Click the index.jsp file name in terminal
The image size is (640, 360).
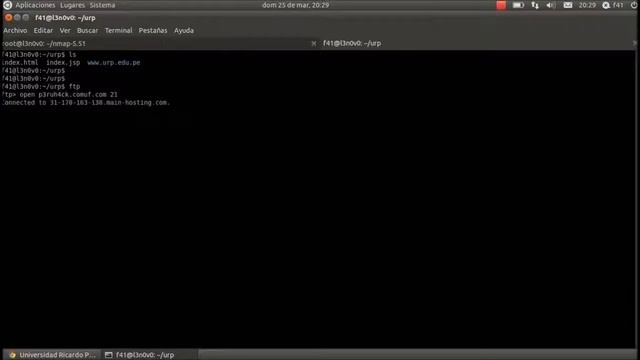63,62
